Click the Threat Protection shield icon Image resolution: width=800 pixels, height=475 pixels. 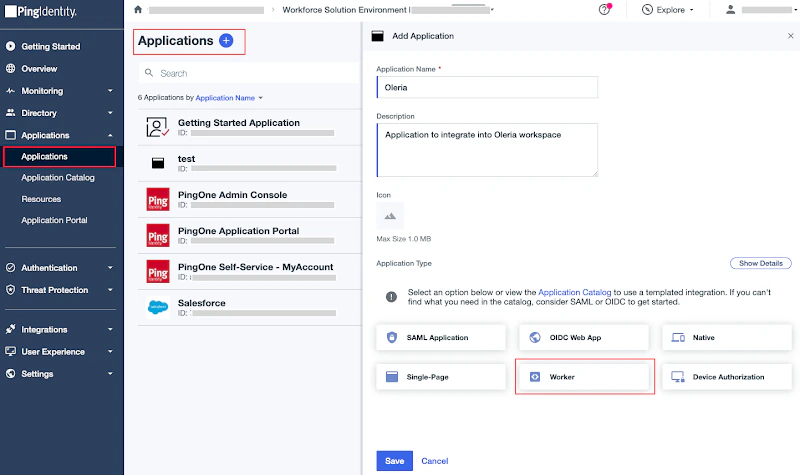[x=10, y=290]
